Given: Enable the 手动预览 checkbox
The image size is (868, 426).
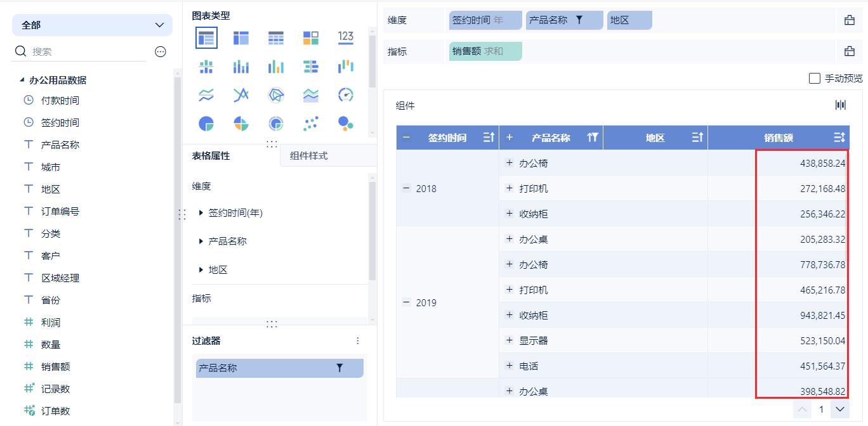Looking at the screenshot, I should (815, 79).
